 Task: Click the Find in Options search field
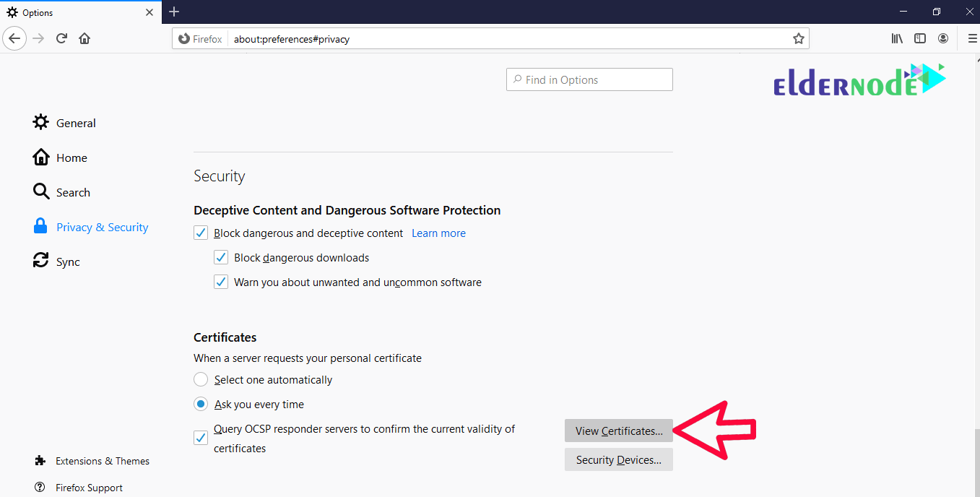589,79
